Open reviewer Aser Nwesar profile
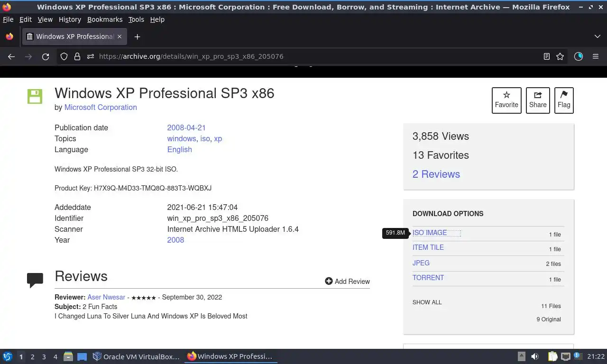The height and width of the screenshot is (364, 607). click(x=106, y=297)
